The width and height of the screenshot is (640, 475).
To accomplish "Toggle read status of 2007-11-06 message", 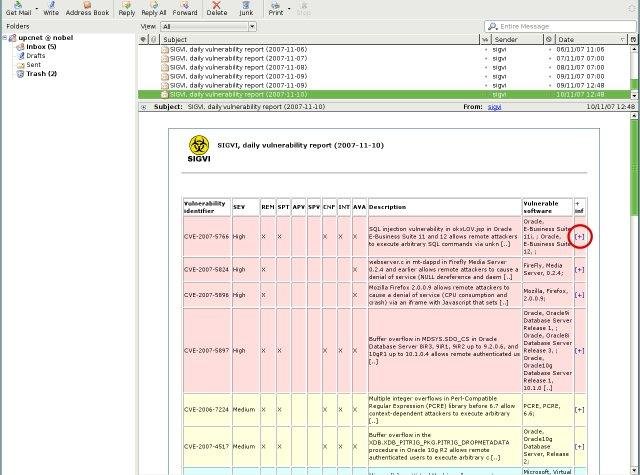I will 486,49.
